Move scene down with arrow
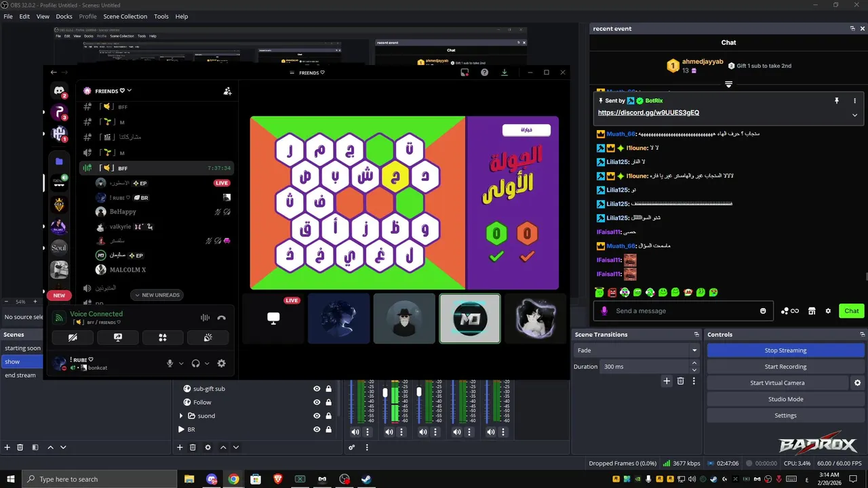 tap(63, 447)
